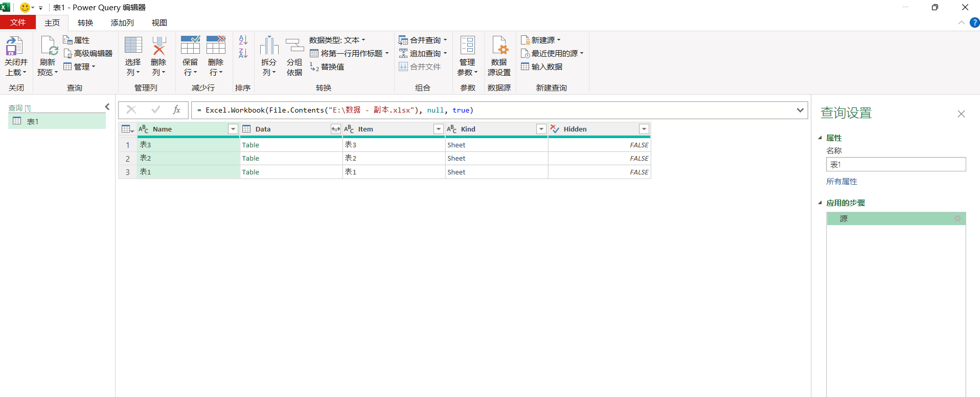Screen dimensions: 980x397
Task: Click the Group By (分组依据) icon
Action: coord(294,46)
